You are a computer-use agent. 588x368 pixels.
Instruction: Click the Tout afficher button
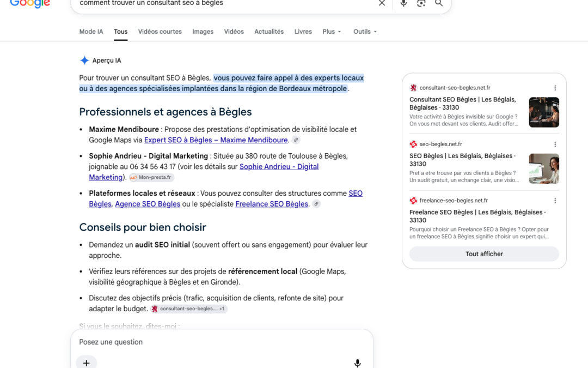coord(484,254)
